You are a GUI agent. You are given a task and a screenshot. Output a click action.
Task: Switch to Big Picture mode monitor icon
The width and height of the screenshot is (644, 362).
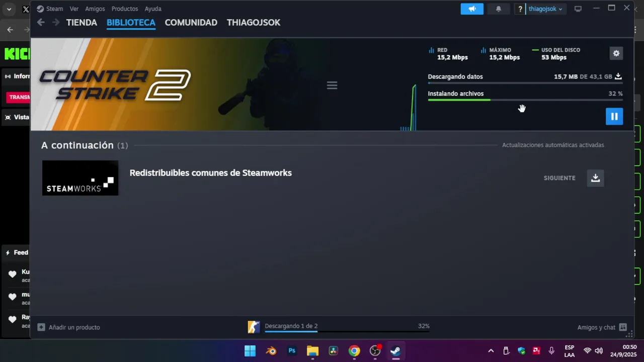point(578,9)
